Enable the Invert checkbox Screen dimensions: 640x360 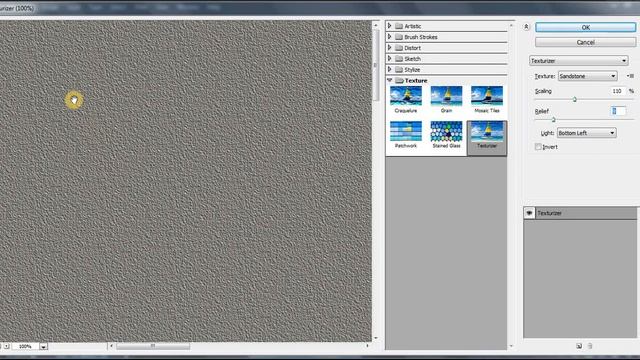538,147
